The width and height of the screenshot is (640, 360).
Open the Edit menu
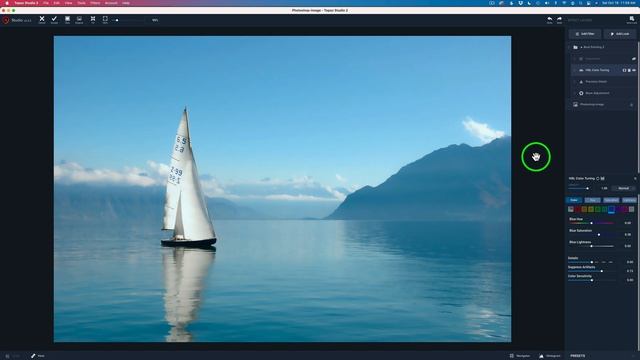point(57,3)
